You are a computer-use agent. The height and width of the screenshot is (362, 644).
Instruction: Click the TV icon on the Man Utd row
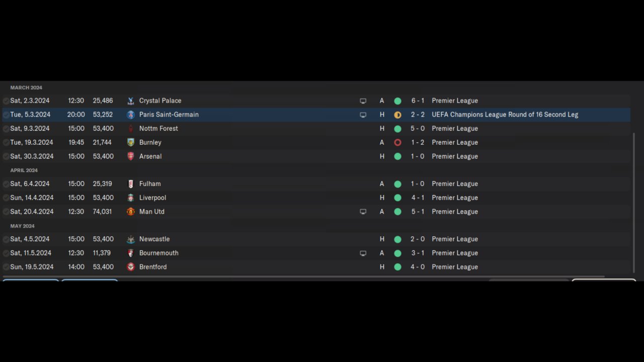tap(363, 212)
